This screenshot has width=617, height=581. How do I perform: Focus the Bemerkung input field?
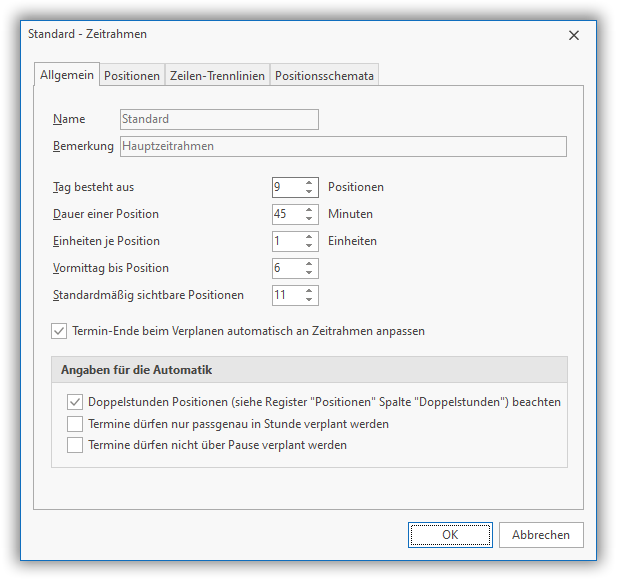tap(343, 147)
